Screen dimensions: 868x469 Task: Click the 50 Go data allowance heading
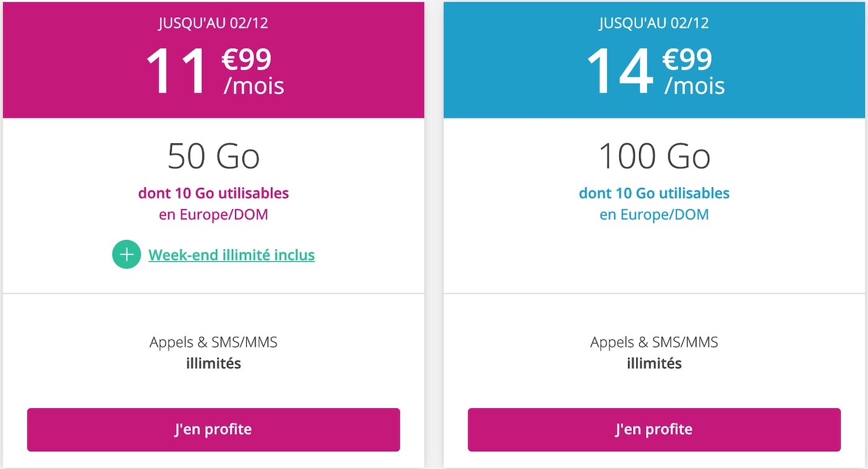pos(213,156)
